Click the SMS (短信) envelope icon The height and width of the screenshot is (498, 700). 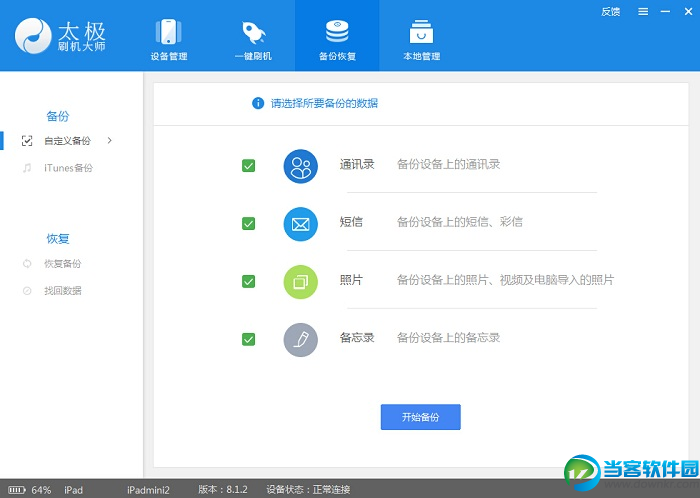click(300, 224)
